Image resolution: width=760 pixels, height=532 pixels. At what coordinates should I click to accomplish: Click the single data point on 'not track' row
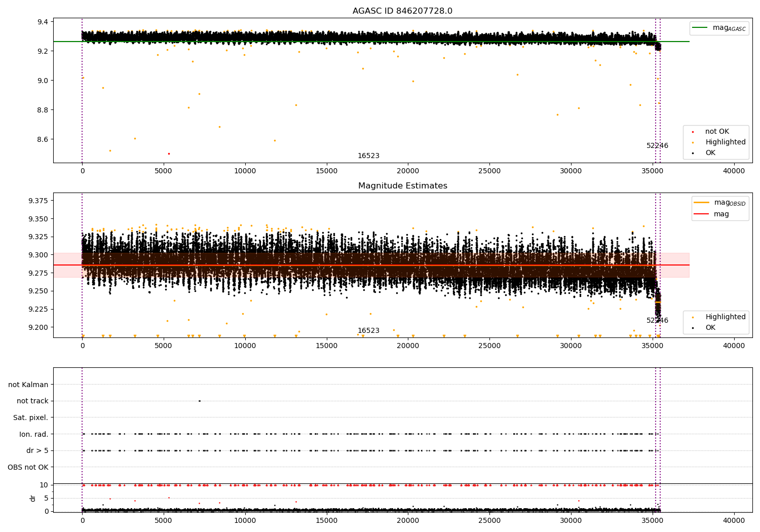point(199,401)
